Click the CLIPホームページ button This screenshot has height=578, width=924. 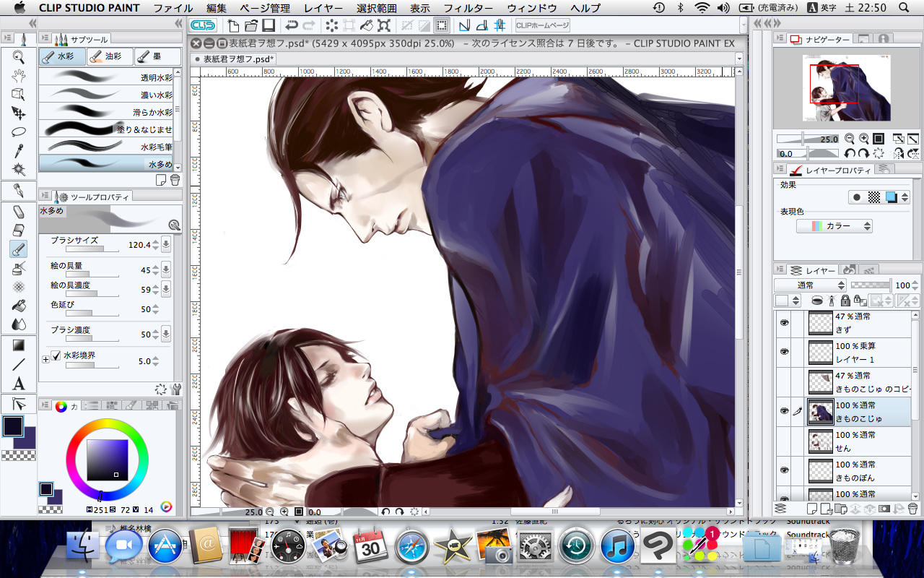click(543, 26)
